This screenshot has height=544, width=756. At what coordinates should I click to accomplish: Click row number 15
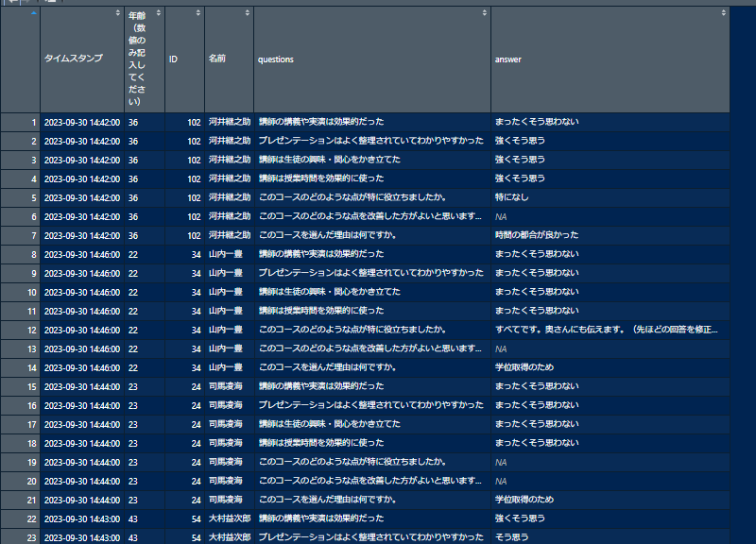tap(32, 387)
